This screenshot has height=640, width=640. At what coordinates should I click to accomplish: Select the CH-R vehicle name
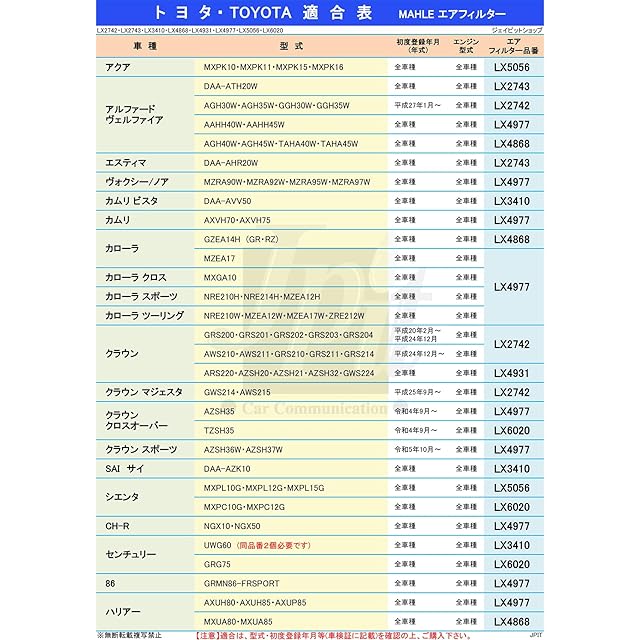tap(117, 526)
